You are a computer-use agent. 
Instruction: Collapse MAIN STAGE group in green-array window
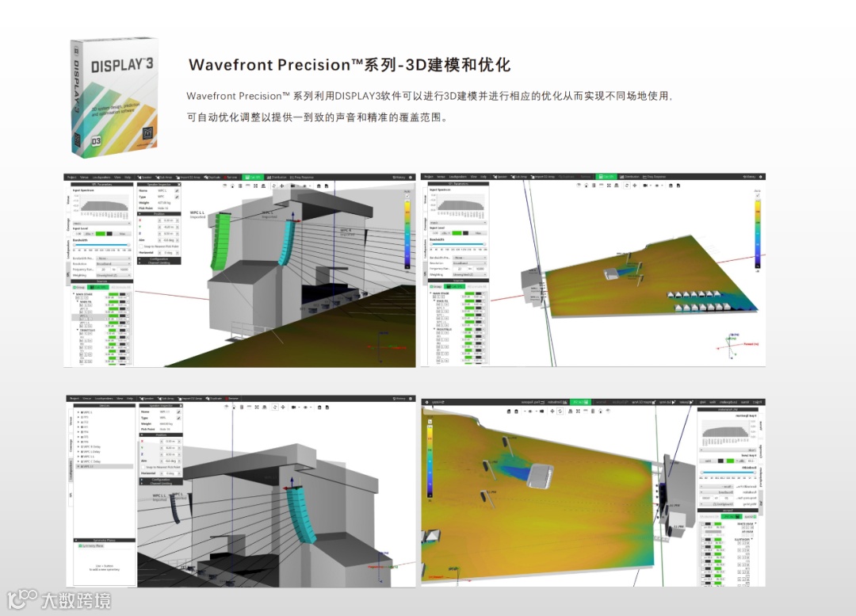[74, 294]
